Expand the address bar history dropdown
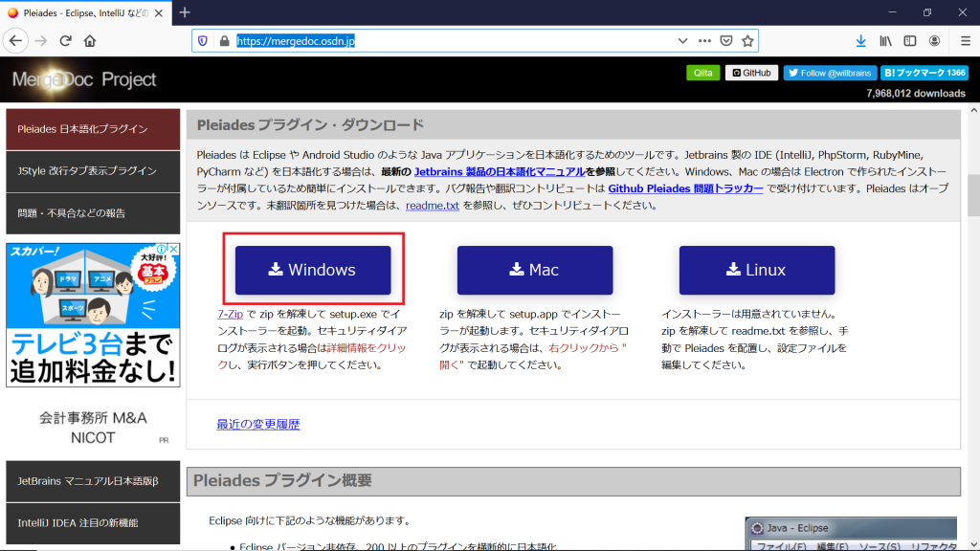The height and width of the screenshot is (551, 980). pos(682,41)
